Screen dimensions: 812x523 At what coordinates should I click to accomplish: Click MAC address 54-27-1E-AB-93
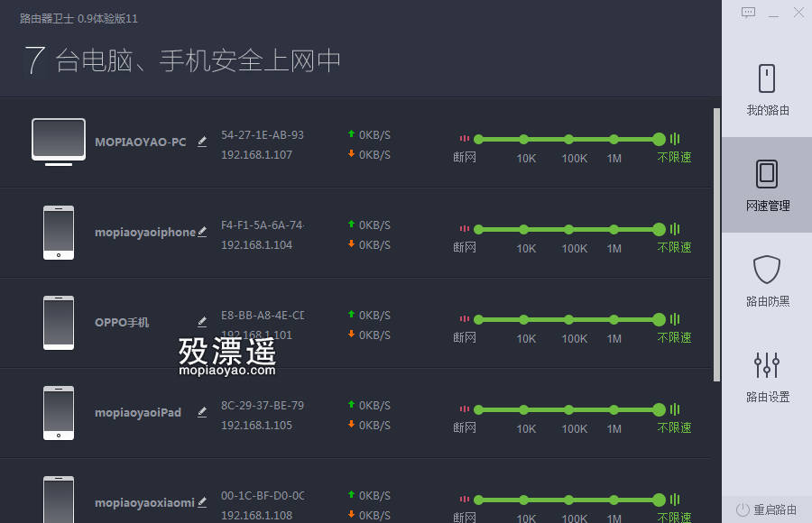(262, 134)
